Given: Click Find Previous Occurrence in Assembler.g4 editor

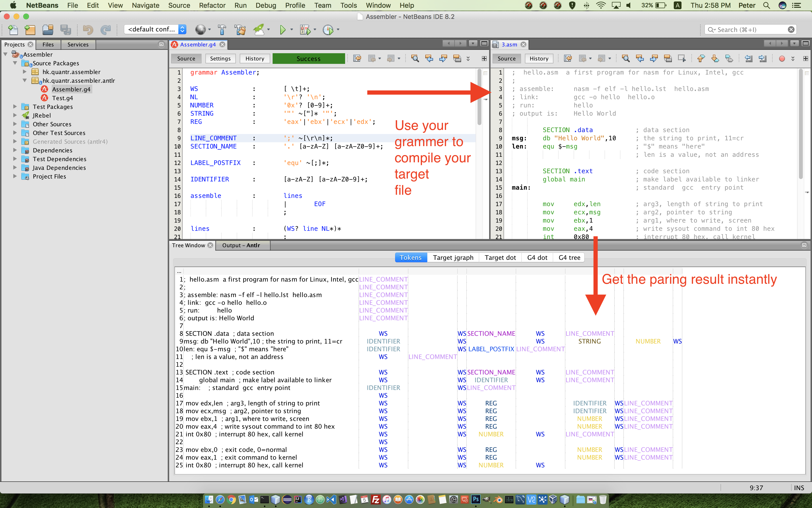Looking at the screenshot, I should (429, 59).
